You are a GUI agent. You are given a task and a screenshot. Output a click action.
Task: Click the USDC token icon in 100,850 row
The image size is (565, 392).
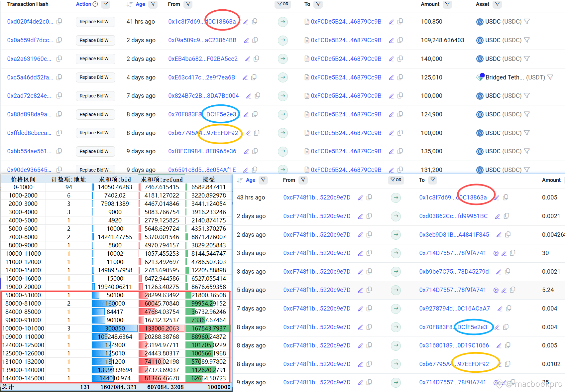coord(480,22)
